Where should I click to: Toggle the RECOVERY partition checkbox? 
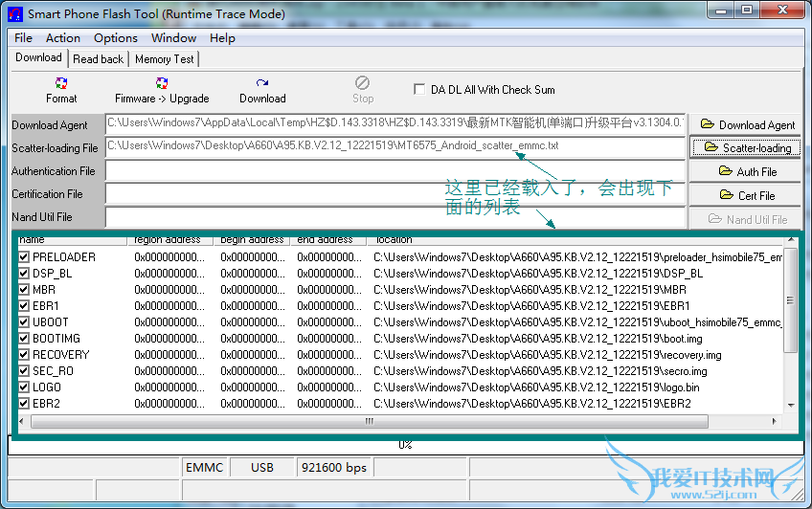(x=25, y=355)
